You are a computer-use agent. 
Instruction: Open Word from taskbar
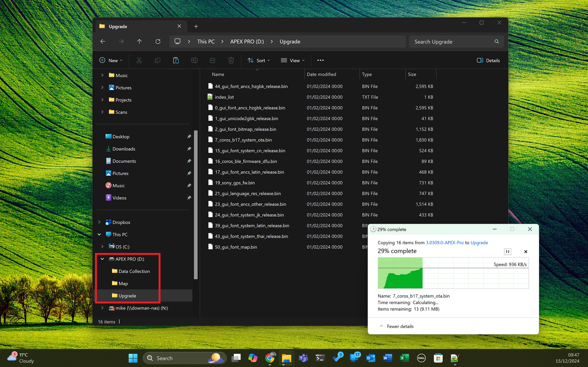click(387, 358)
